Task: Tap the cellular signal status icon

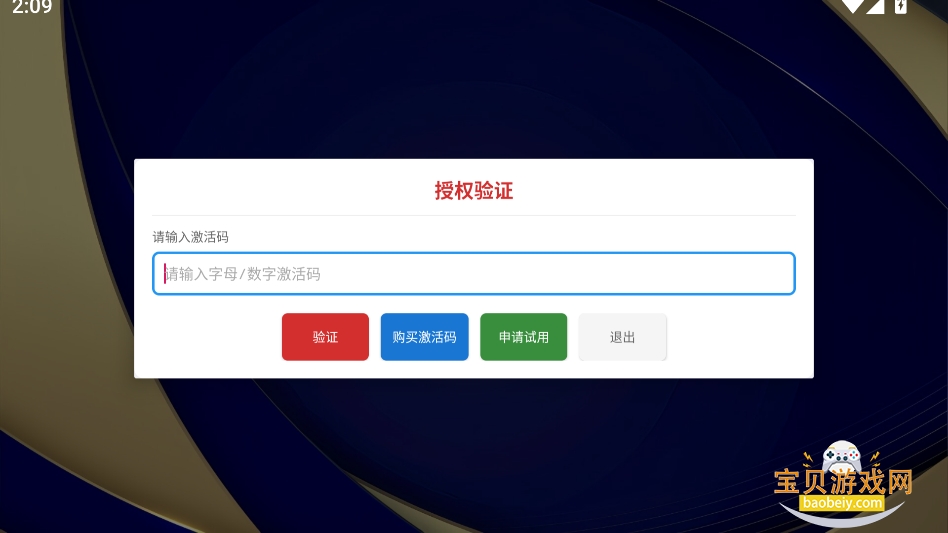Action: pos(875,6)
